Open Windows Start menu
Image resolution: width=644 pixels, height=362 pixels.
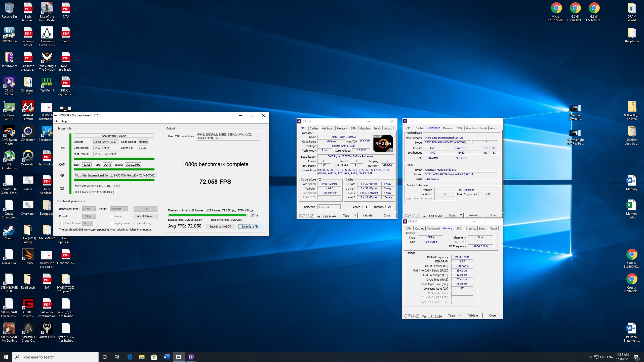[x=6, y=357]
